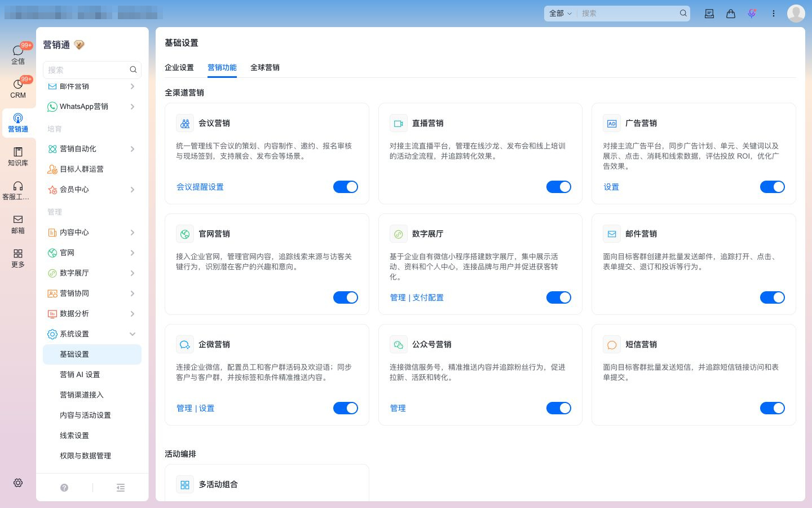Open the message inbox icon in top bar
The image size is (812, 508).
pos(709,14)
